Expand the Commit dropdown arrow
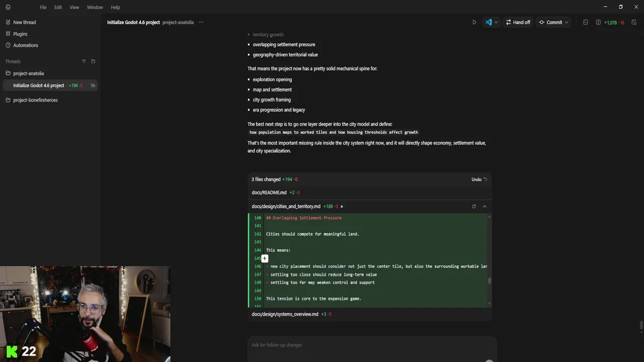The width and height of the screenshot is (644, 362). (567, 22)
